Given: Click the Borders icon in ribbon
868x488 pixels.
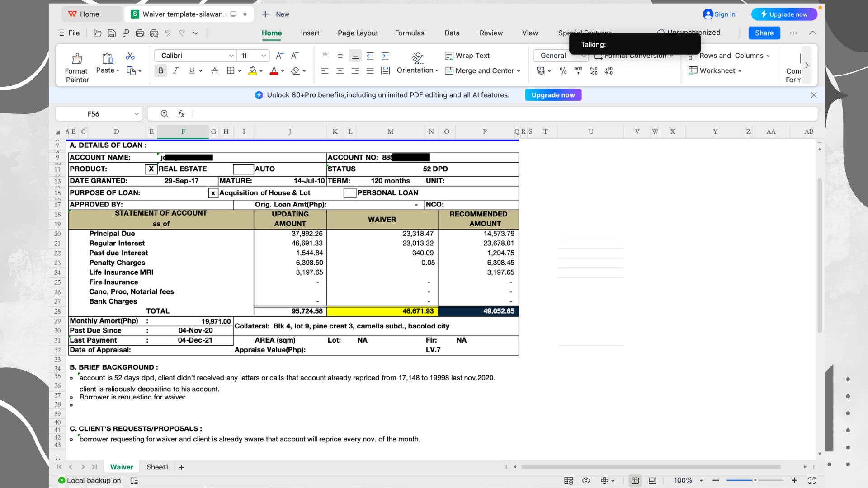Looking at the screenshot, I should 231,70.
